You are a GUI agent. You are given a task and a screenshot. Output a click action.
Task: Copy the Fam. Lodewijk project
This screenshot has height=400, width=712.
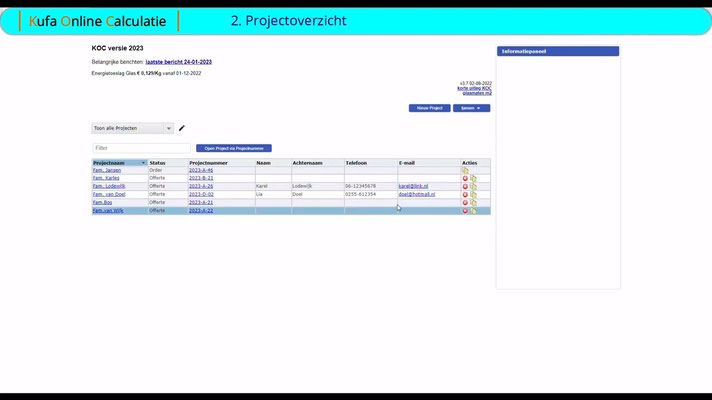click(473, 187)
